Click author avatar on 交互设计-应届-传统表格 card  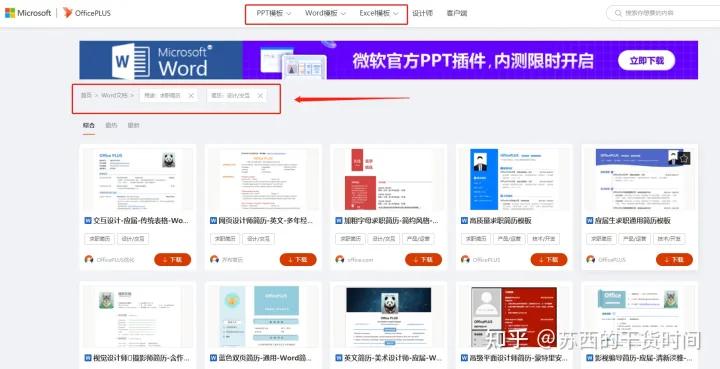click(x=89, y=259)
